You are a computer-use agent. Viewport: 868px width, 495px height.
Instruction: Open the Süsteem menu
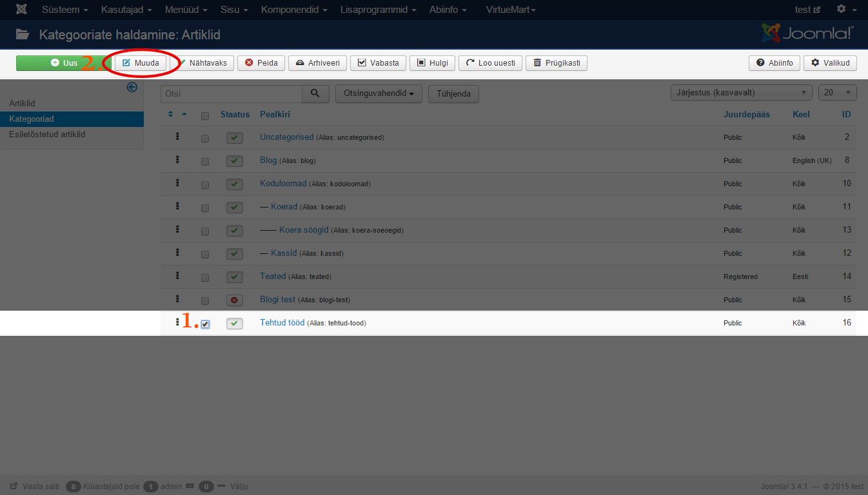coord(64,10)
